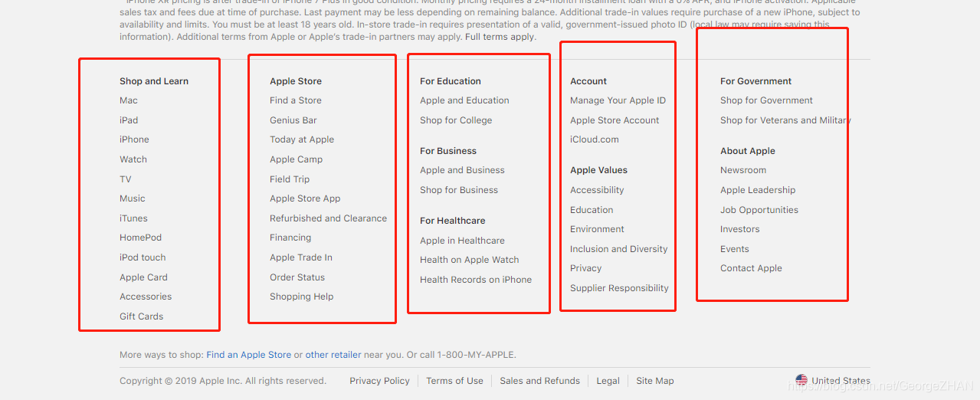Open the Mac link under Shop and Learn

(x=129, y=100)
